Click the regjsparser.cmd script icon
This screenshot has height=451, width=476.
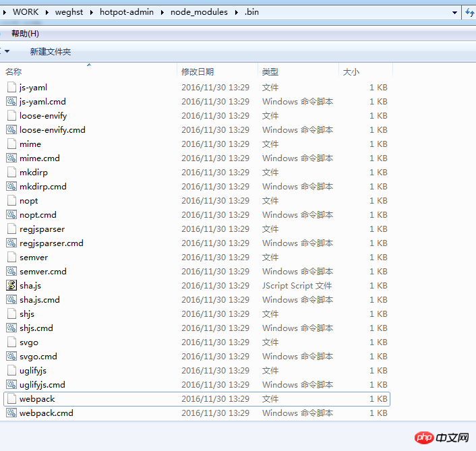click(x=11, y=243)
